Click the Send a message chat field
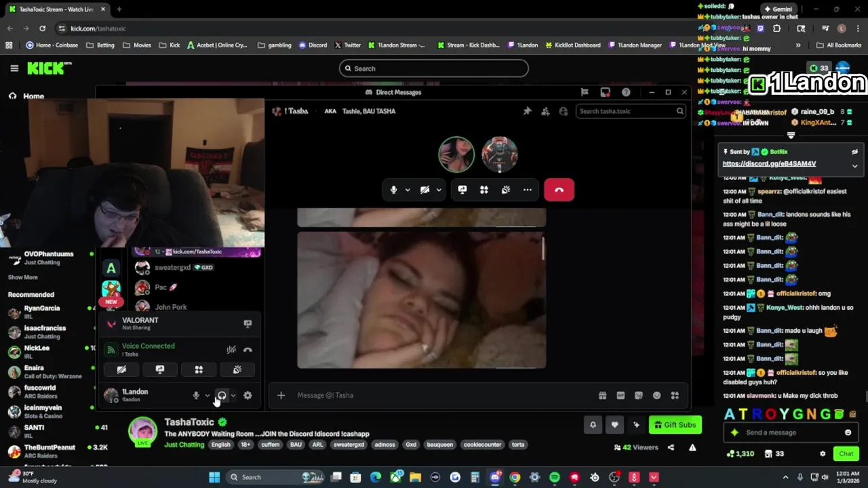The image size is (868, 488). [790, 432]
